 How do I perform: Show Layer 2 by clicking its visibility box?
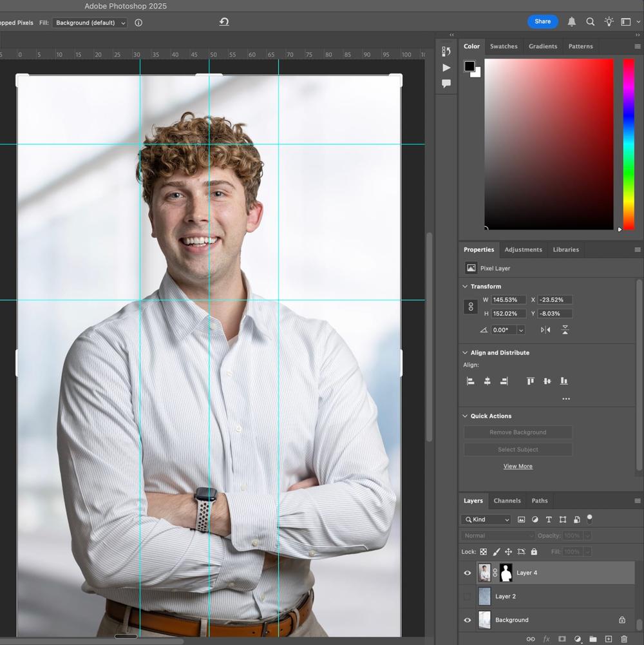tap(468, 596)
